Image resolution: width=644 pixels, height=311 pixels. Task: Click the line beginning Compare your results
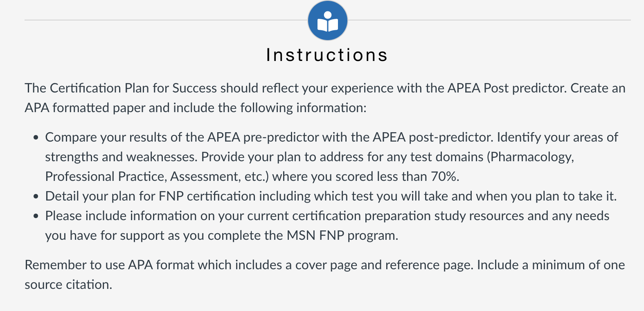pyautogui.click(x=331, y=137)
